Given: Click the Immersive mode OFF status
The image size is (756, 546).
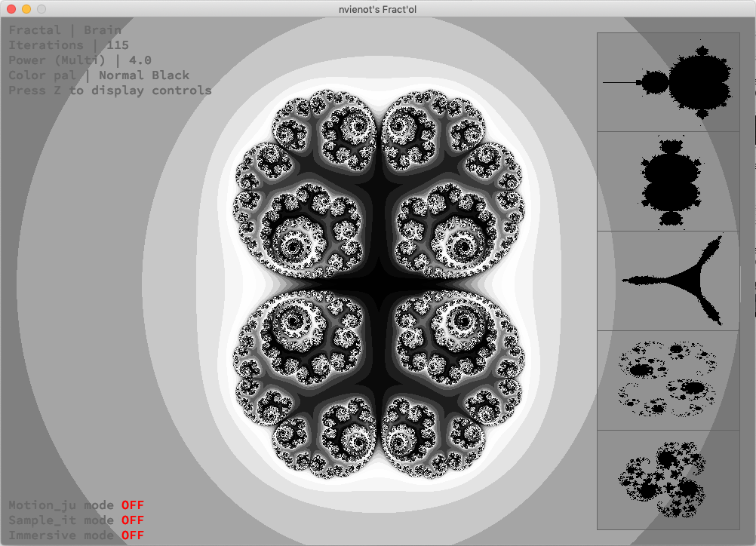Looking at the screenshot, I should pyautogui.click(x=76, y=535).
